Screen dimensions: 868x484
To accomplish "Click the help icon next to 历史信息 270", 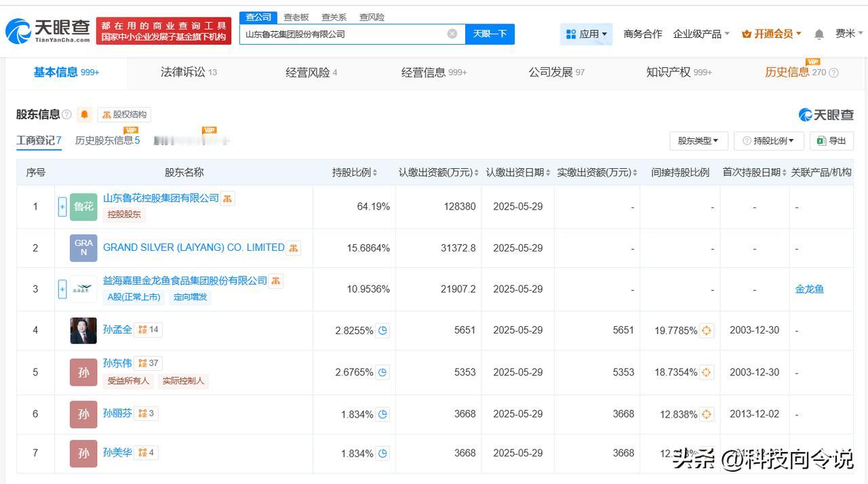I will [x=834, y=73].
